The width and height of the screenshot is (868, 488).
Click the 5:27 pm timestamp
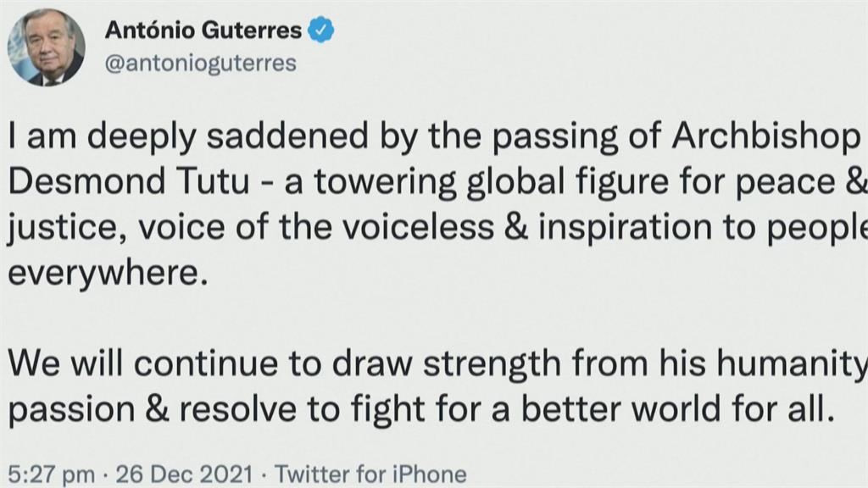(52, 474)
